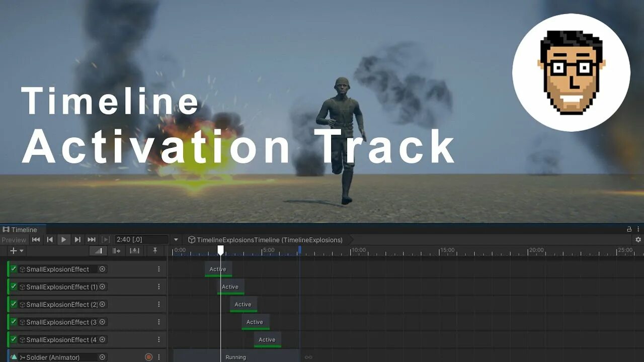Viewport: 644px width, 362px height.
Task: Click the SmallExplosionEffect (2) binding field
Action: pyautogui.click(x=63, y=304)
